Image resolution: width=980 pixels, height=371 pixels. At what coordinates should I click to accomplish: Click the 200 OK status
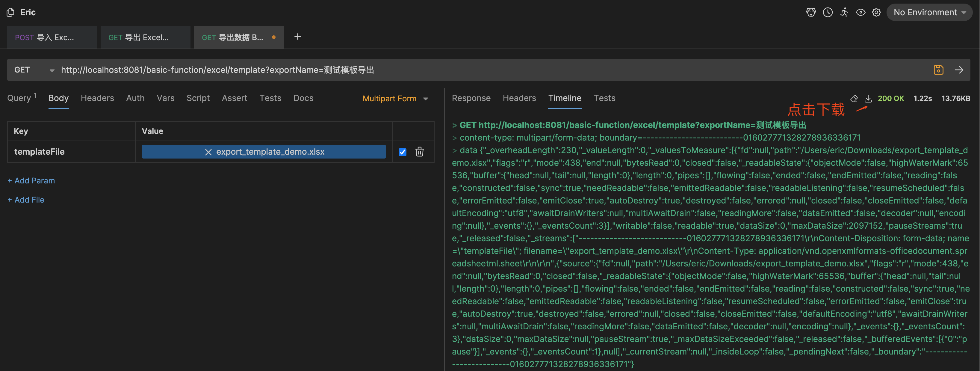pos(891,99)
